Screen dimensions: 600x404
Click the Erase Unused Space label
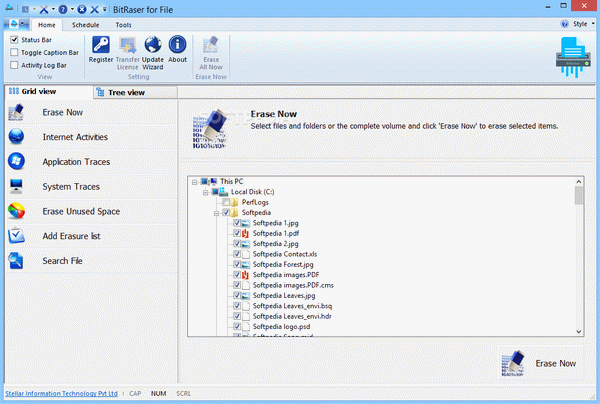pos(81,211)
